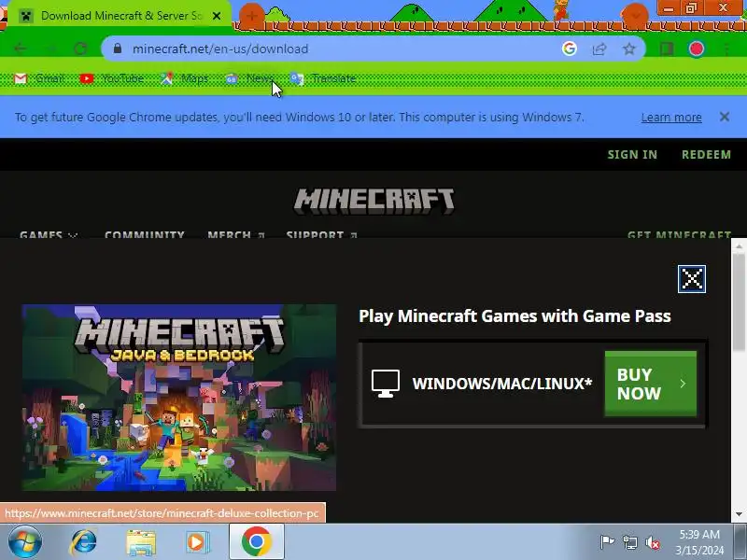This screenshot has width=747, height=560.
Task: Click the red profile avatar
Action: (x=696, y=49)
